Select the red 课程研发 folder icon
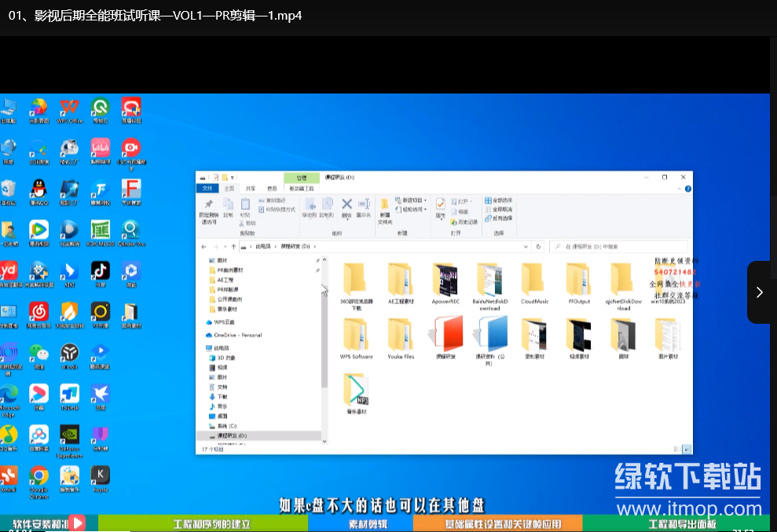The width and height of the screenshot is (777, 532). click(x=445, y=339)
